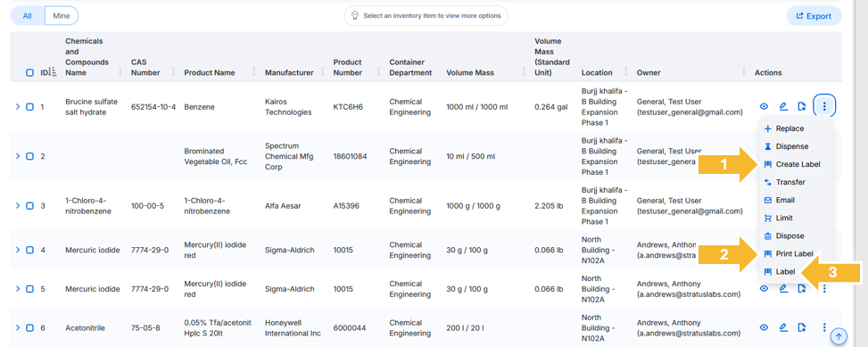The width and height of the screenshot is (868, 347).
Task: Switch to the Mine tab
Action: [62, 16]
